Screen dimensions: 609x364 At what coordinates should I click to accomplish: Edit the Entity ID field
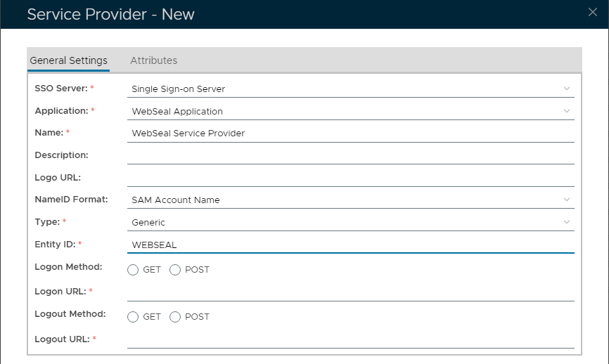pos(350,245)
